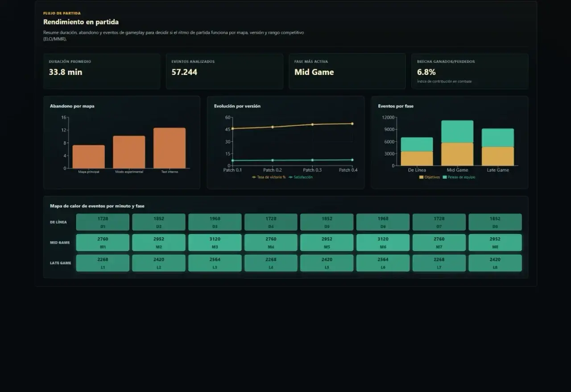Pick the M3 cell in the heatmap
Screen dimensions: 571x392
click(215, 243)
